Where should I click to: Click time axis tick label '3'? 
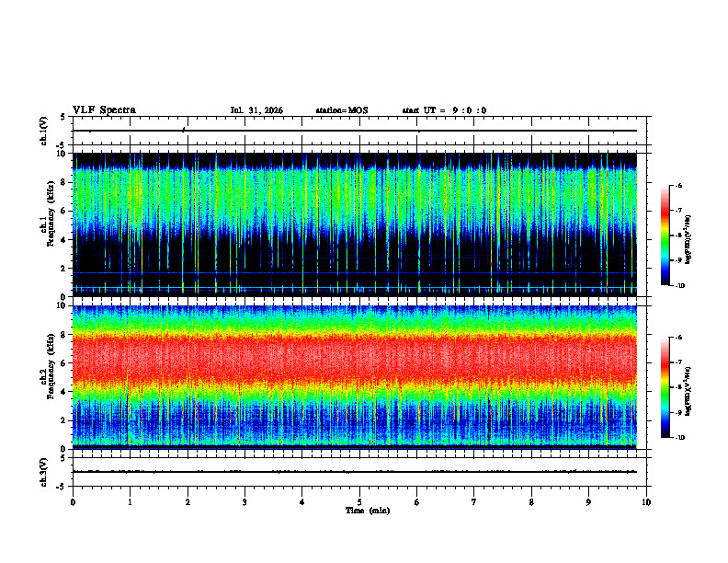click(x=245, y=502)
